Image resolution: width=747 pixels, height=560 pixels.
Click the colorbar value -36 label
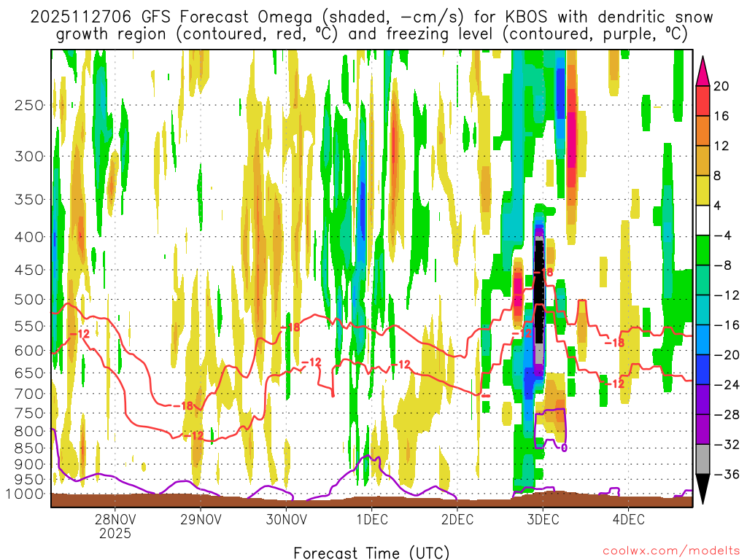[727, 474]
